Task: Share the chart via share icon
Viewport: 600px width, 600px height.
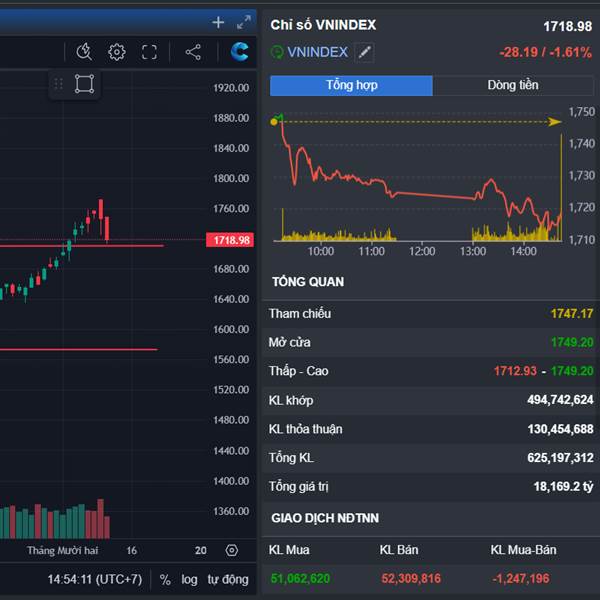Action: (x=193, y=52)
